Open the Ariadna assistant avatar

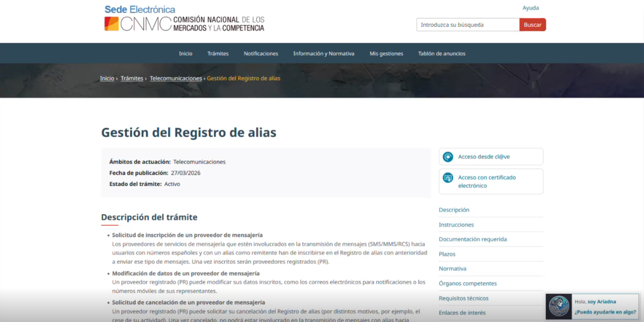(558, 306)
